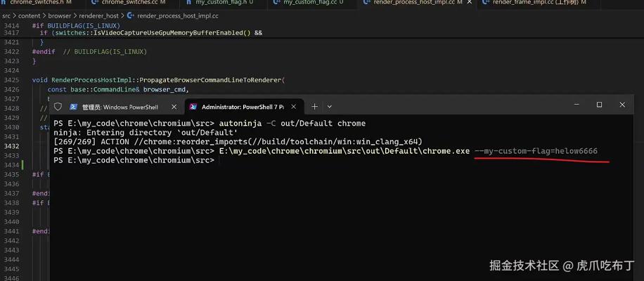Click C++ file icon in breadcrumb
Screen dimensions: 644x281
131,16
